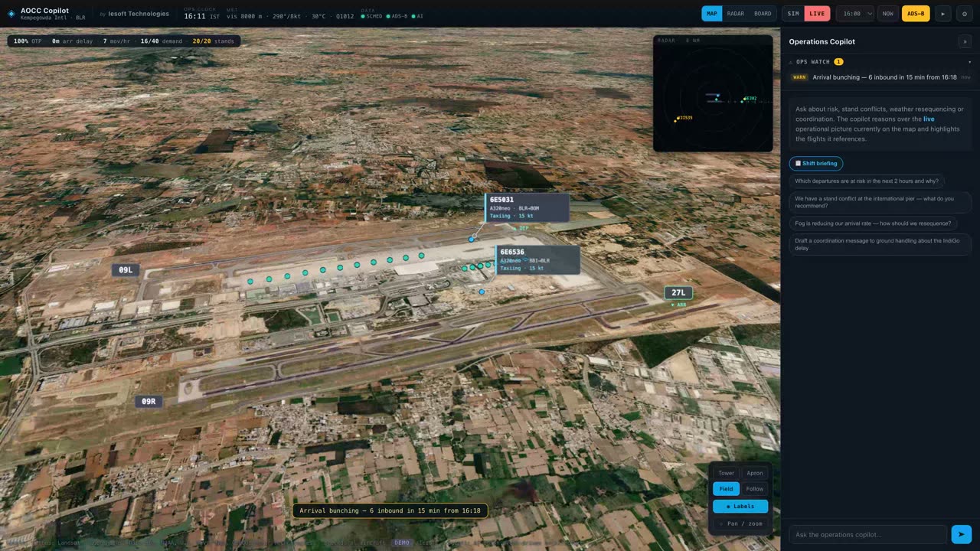Click the 27L arrival runway marker
980x551 pixels.
678,293
